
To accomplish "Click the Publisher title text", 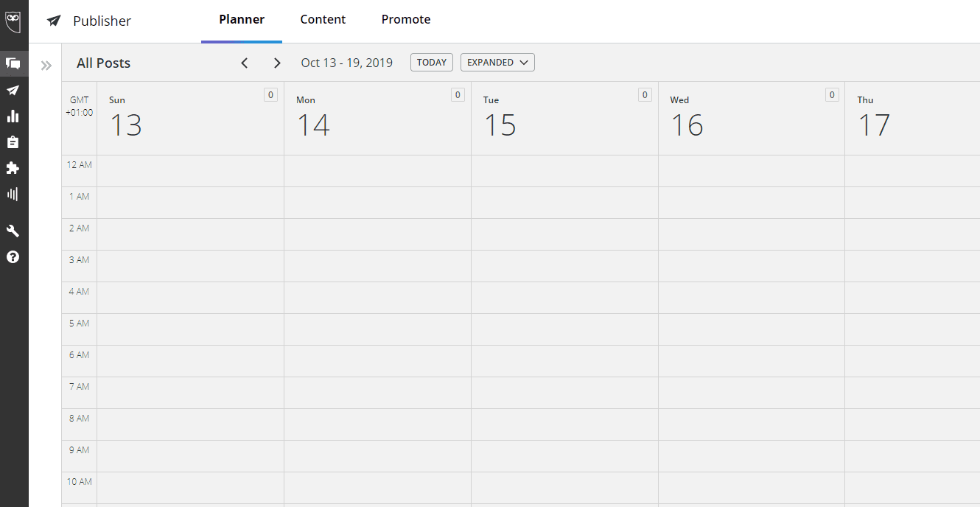I will pyautogui.click(x=102, y=21).
